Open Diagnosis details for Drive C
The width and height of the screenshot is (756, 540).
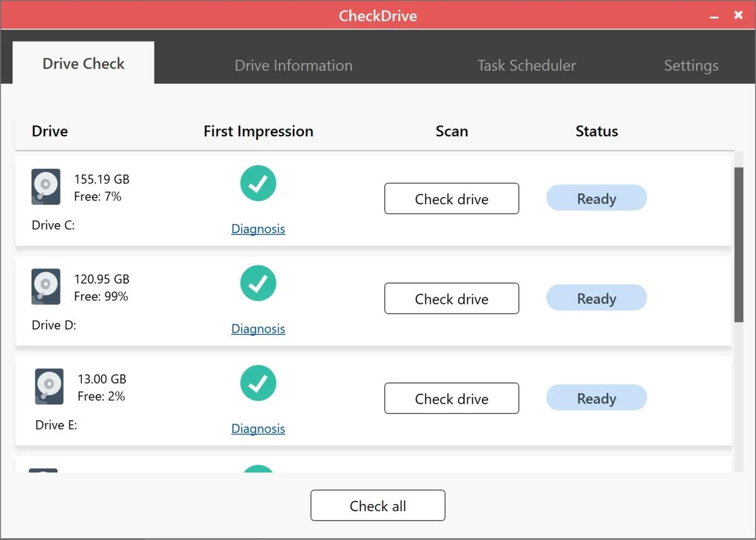[x=258, y=229]
